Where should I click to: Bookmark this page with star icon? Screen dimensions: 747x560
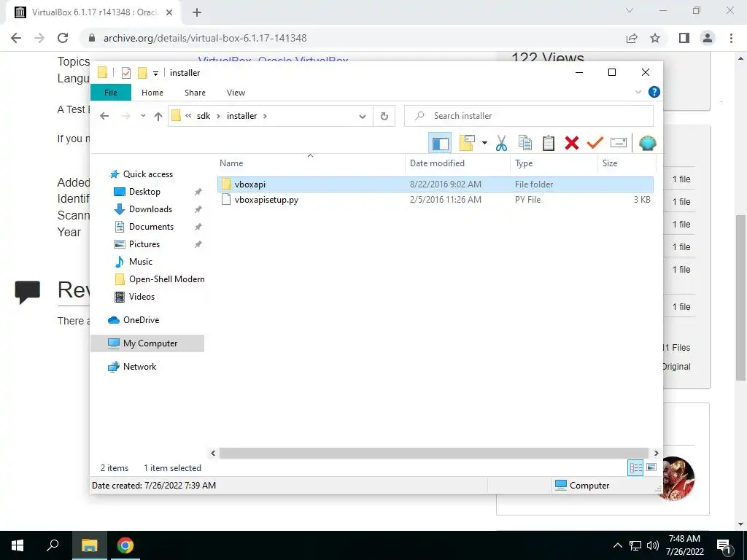tap(655, 38)
